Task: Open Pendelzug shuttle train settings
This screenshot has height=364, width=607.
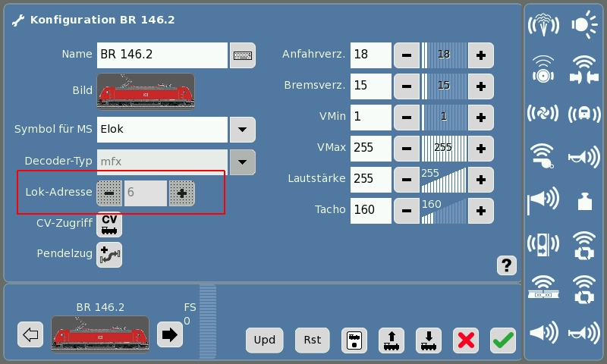Action: click(x=109, y=254)
